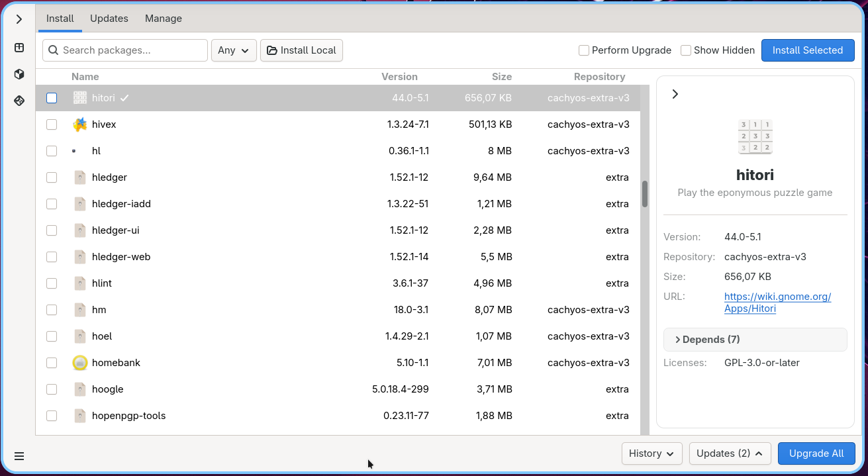Image resolution: width=868 pixels, height=476 pixels.
Task: Click the hledger-iadd file icon
Action: click(80, 204)
